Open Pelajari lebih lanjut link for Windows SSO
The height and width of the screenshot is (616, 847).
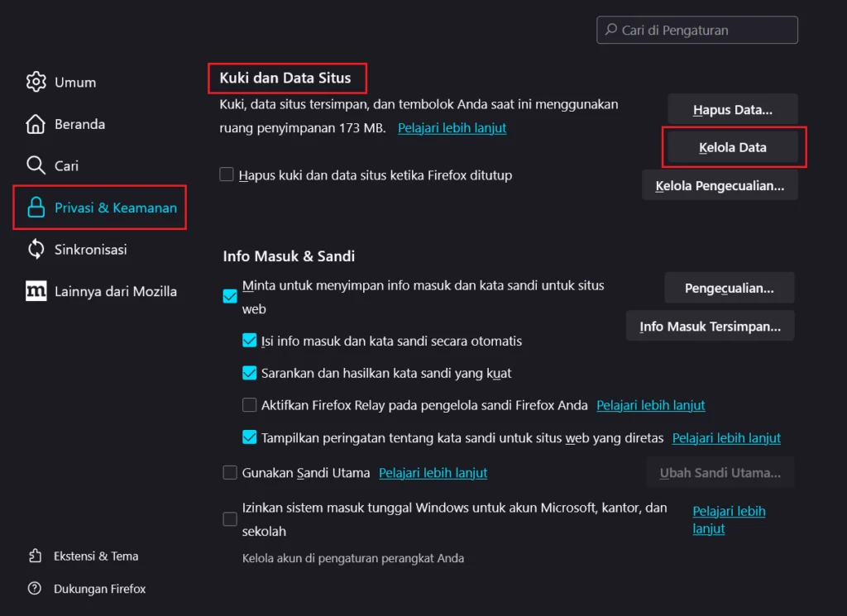(729, 519)
